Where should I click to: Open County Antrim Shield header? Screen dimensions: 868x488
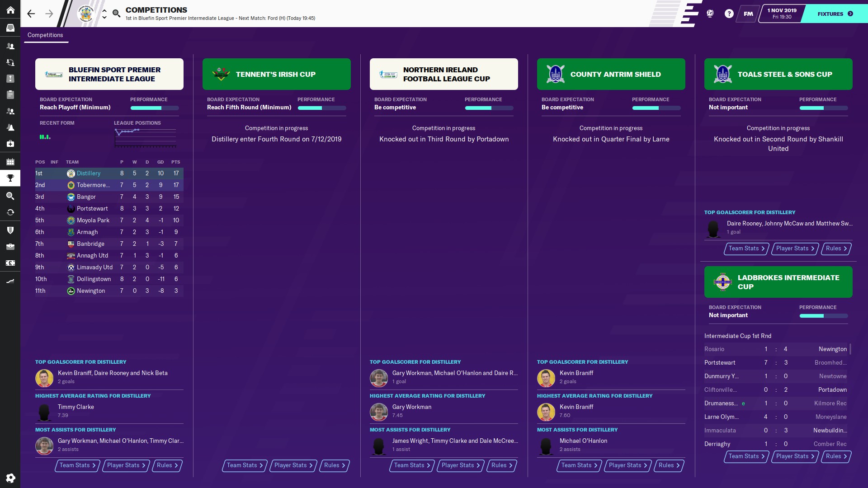pos(611,74)
